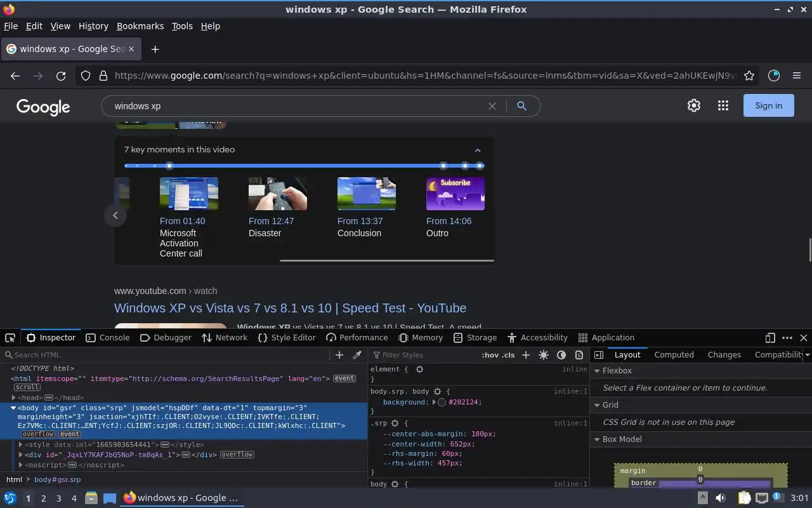This screenshot has width=812, height=508.
Task: Collapse the Flexbox section
Action: tap(597, 371)
